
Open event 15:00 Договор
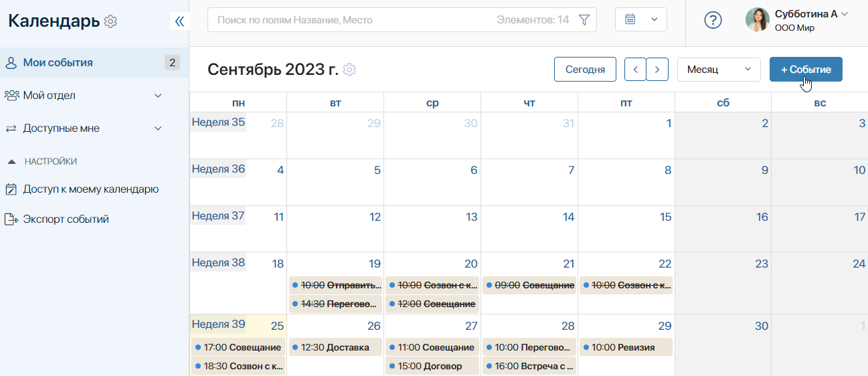(432, 366)
